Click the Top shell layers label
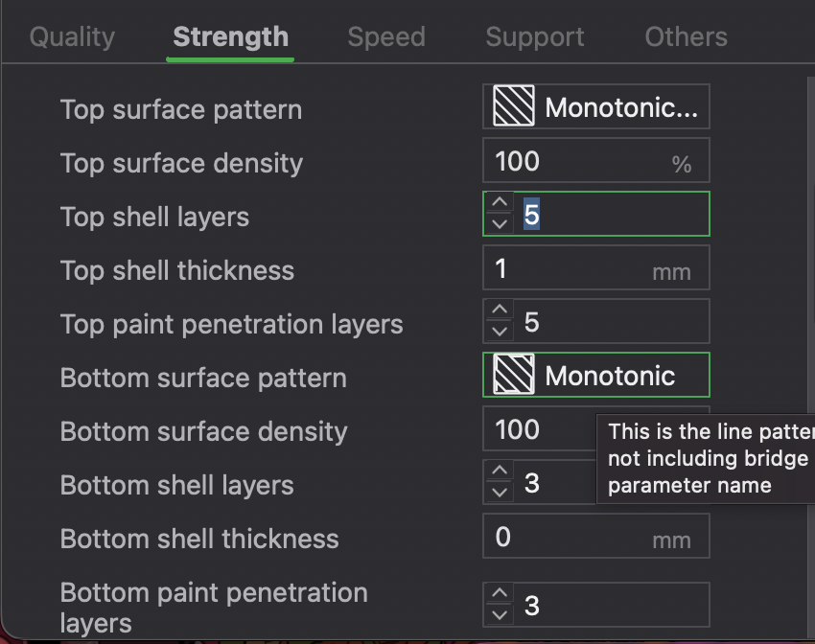815x644 pixels. pyautogui.click(x=154, y=217)
